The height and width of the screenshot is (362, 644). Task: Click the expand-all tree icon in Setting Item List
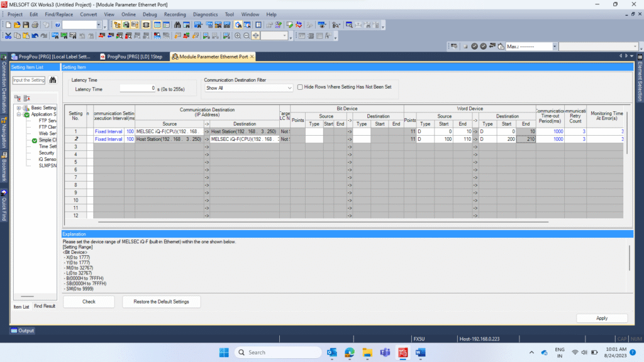click(x=18, y=98)
